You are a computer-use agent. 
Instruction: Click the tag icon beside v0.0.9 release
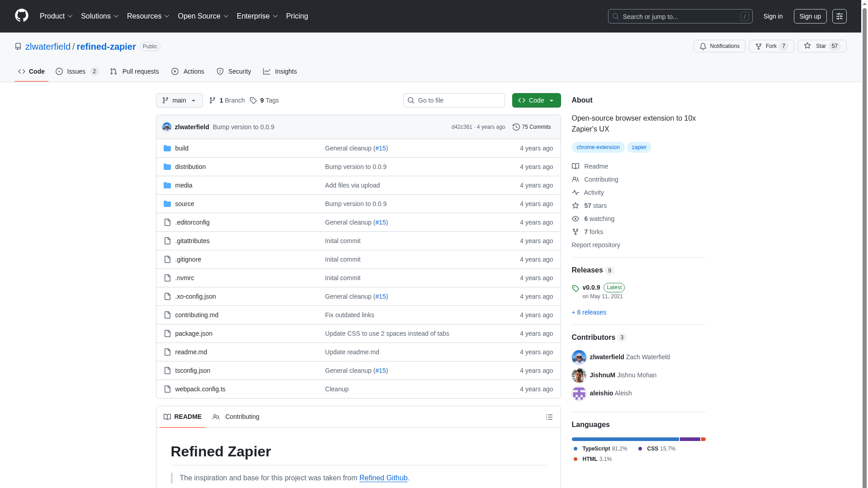pos(575,288)
